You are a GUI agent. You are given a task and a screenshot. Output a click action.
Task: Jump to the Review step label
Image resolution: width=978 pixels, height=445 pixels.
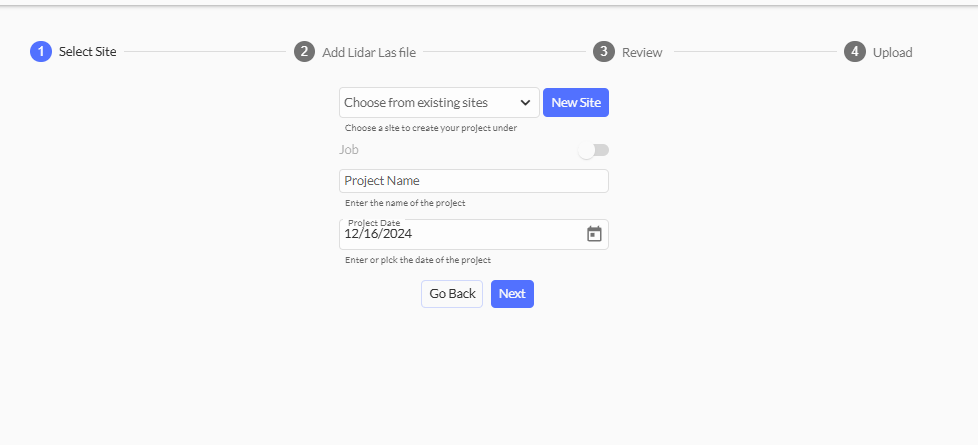(x=642, y=52)
